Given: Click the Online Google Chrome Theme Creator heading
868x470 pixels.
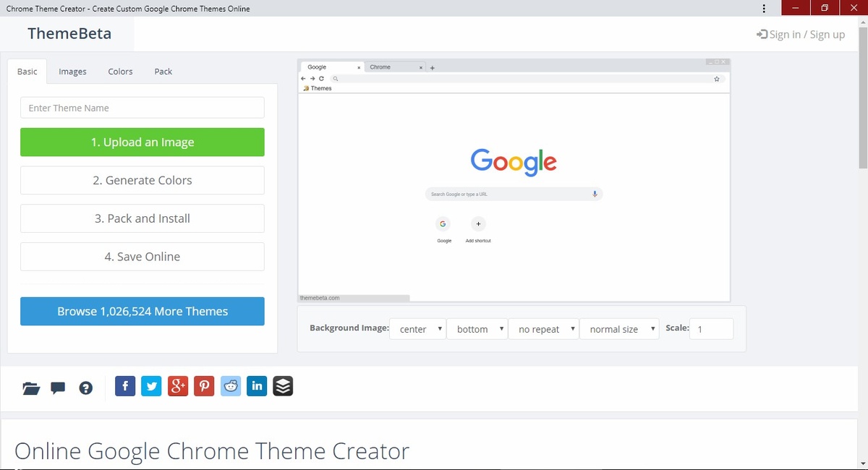Looking at the screenshot, I should [212, 451].
